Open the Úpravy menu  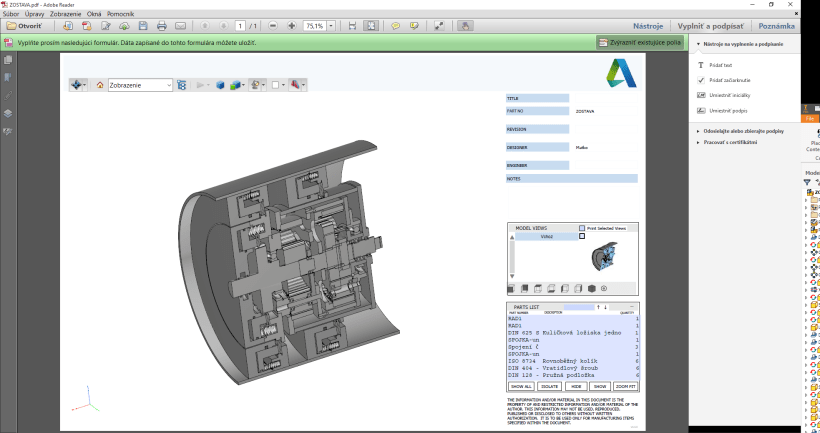(35, 14)
